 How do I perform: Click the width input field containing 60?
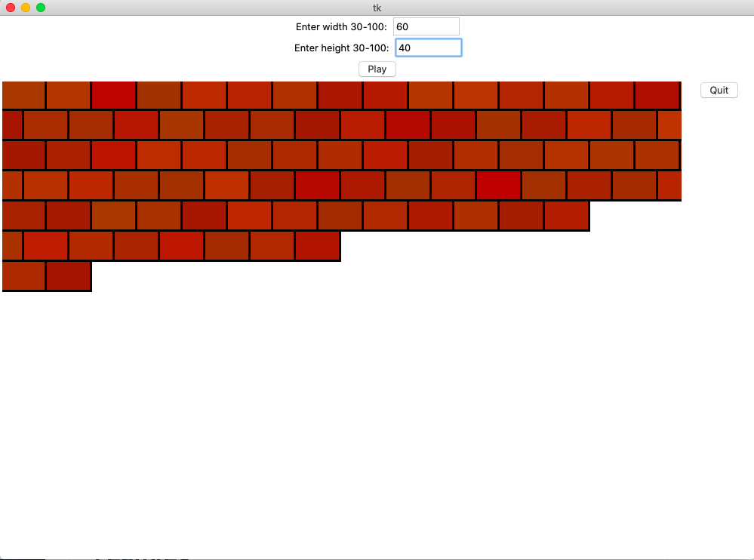(426, 26)
